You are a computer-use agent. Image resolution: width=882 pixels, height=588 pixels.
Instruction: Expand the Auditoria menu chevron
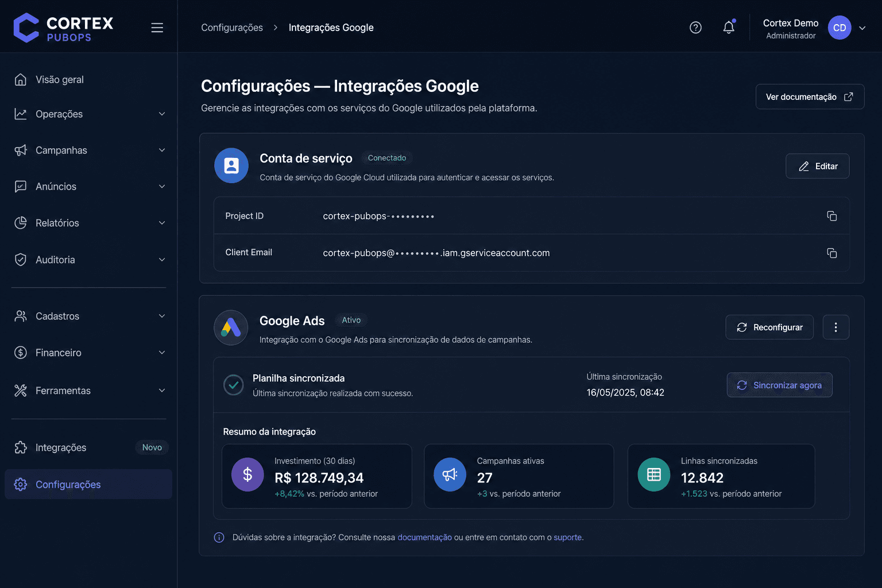point(162,260)
